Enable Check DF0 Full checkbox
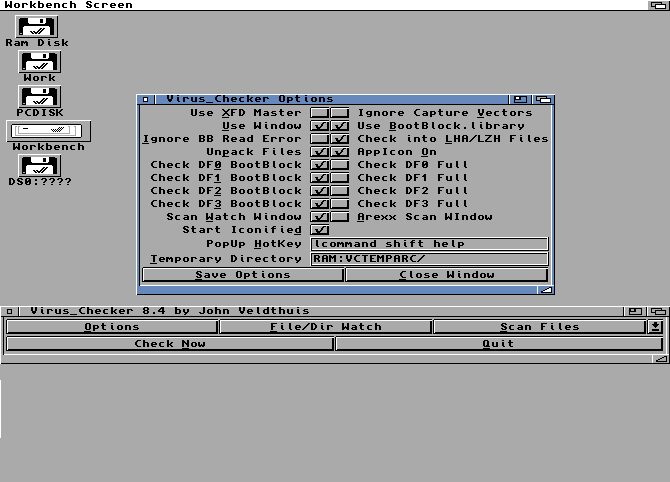The width and height of the screenshot is (670, 482). pos(340,165)
